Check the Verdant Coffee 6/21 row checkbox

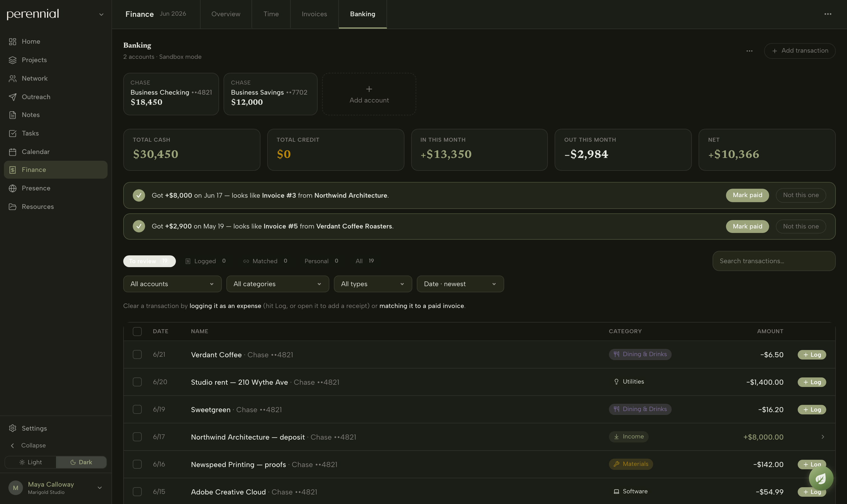point(137,354)
